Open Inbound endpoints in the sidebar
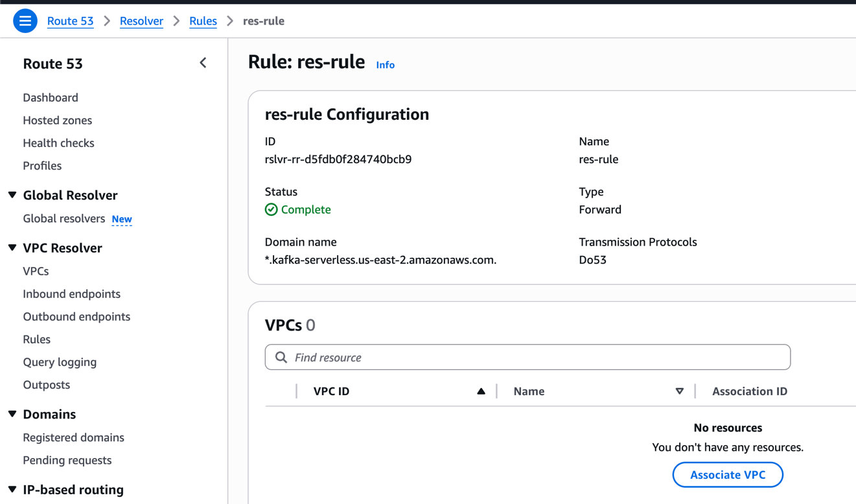The width and height of the screenshot is (856, 504). click(x=71, y=294)
